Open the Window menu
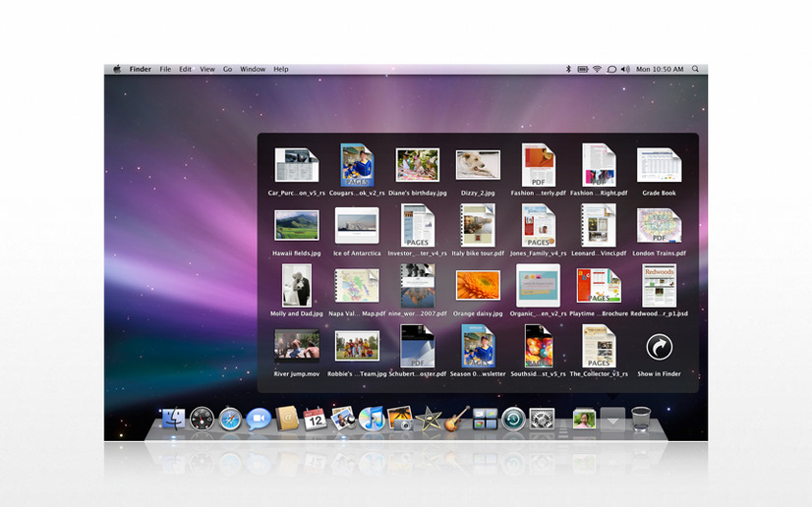This screenshot has height=507, width=812. coord(253,69)
